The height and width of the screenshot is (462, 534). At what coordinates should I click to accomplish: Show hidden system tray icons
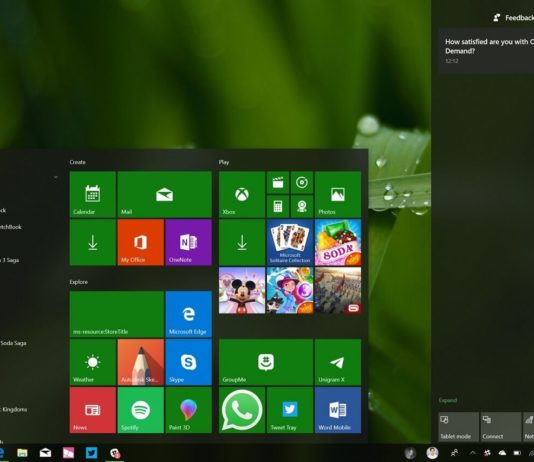472,453
